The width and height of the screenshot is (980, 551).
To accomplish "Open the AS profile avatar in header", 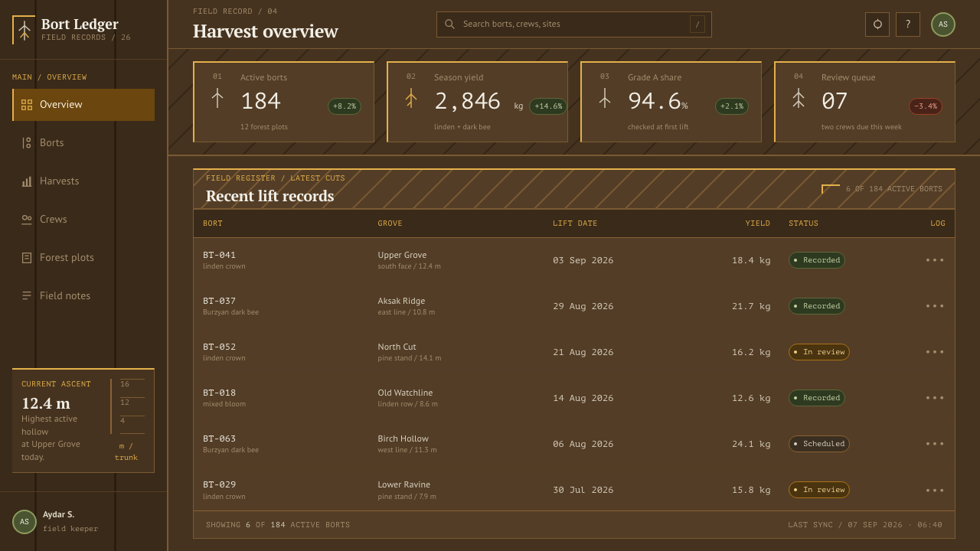I will (943, 24).
